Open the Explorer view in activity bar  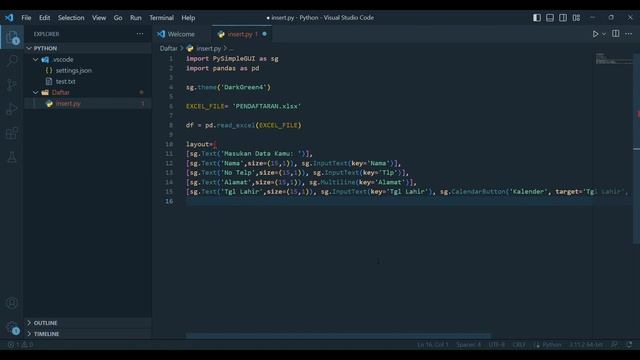tap(12, 37)
